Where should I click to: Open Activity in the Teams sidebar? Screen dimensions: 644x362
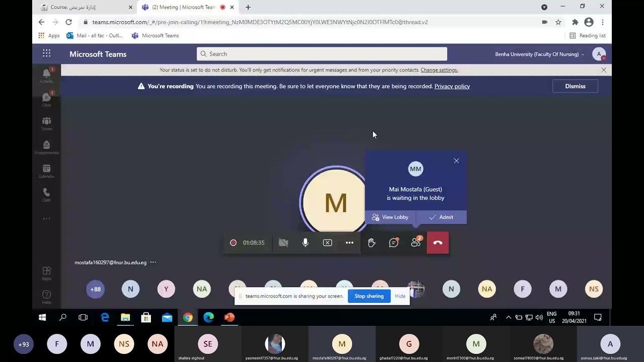pos(46,76)
